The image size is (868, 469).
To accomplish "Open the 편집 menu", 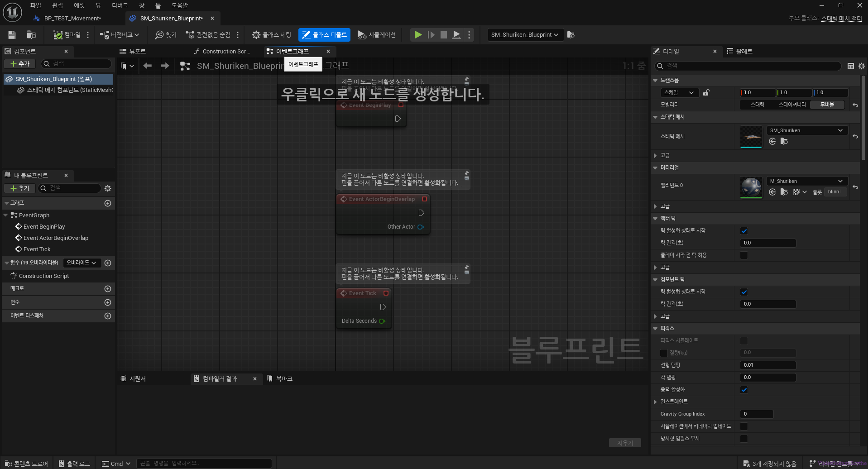I will [57, 5].
